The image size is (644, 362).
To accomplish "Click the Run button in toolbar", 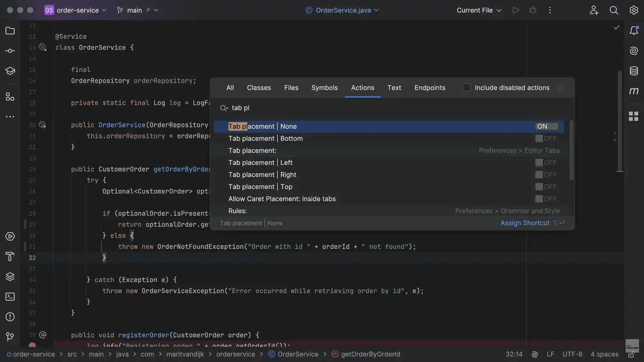I will point(516,10).
